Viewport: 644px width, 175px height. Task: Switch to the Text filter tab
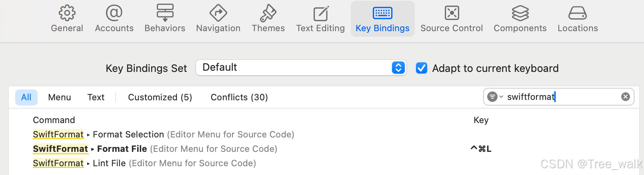tap(96, 97)
